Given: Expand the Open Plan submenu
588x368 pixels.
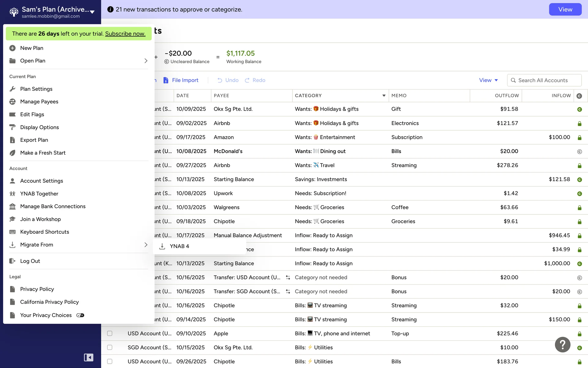Looking at the screenshot, I should 146,61.
